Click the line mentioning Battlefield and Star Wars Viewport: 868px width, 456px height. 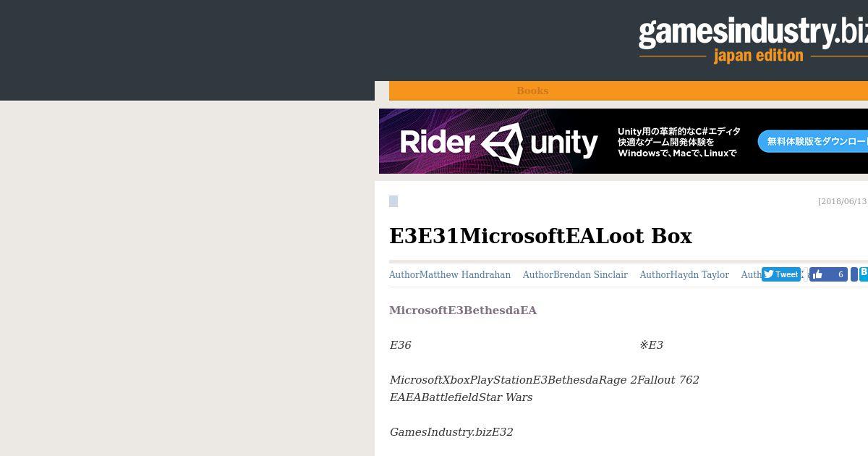[x=461, y=397]
